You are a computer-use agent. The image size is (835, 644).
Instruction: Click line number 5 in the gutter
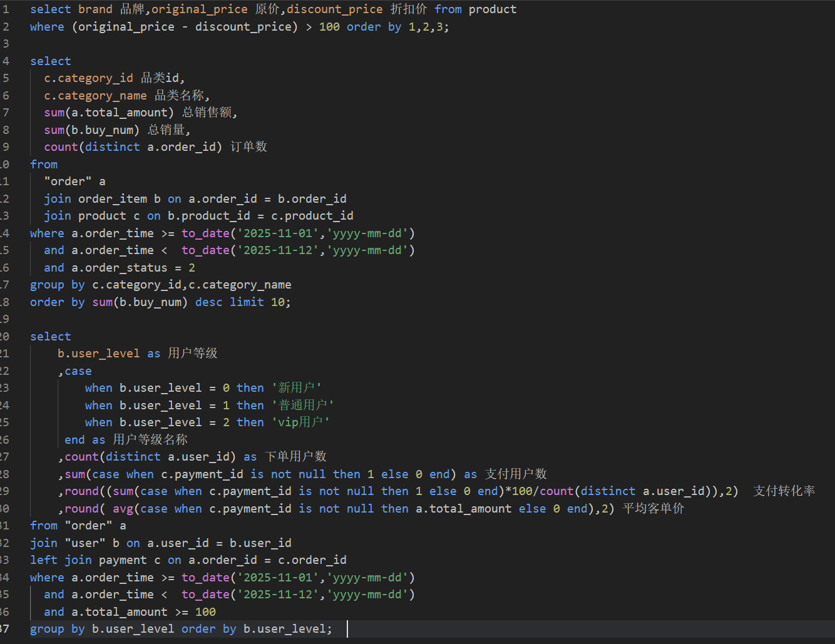click(6, 78)
